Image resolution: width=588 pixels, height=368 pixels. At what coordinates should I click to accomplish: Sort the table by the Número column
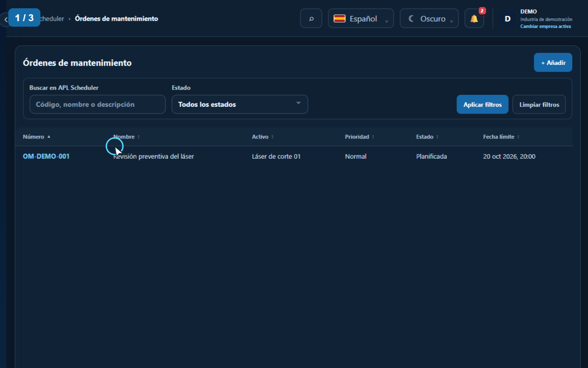tap(37, 137)
